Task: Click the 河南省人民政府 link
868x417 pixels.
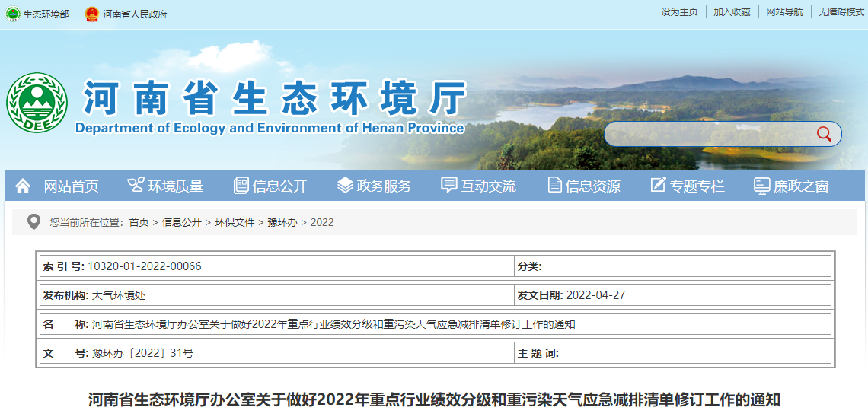Action: (x=135, y=14)
